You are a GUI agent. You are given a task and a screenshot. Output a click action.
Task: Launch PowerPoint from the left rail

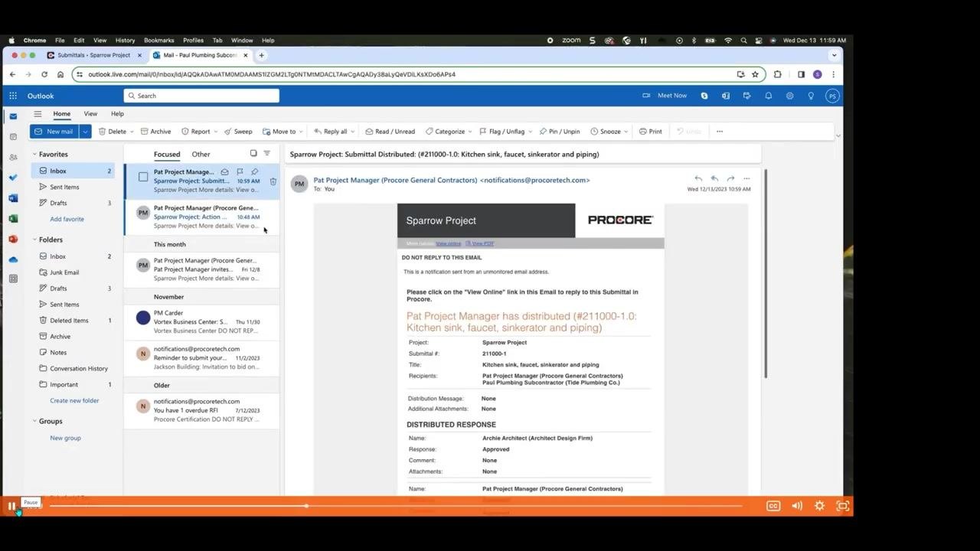(x=13, y=239)
